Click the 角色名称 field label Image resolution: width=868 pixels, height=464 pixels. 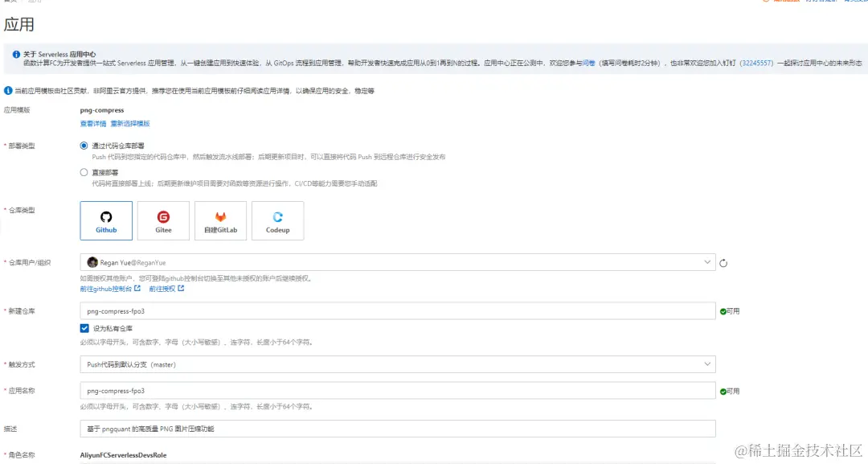22,455
